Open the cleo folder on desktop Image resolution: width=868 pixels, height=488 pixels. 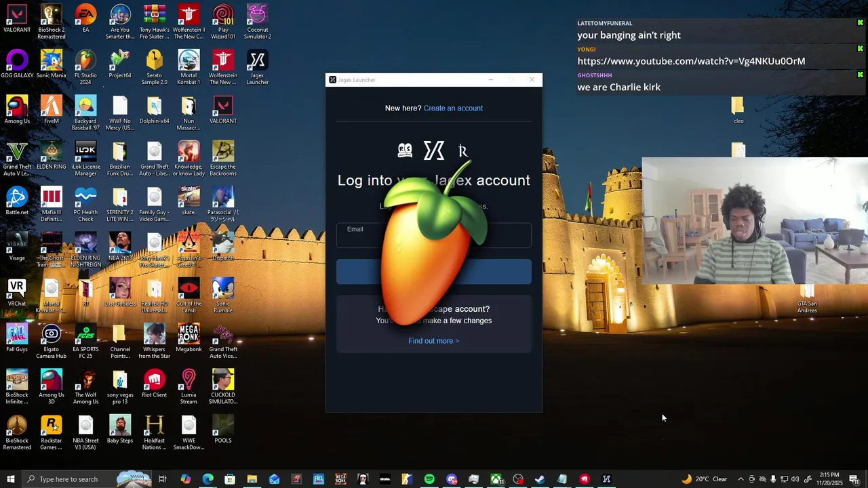[738, 110]
